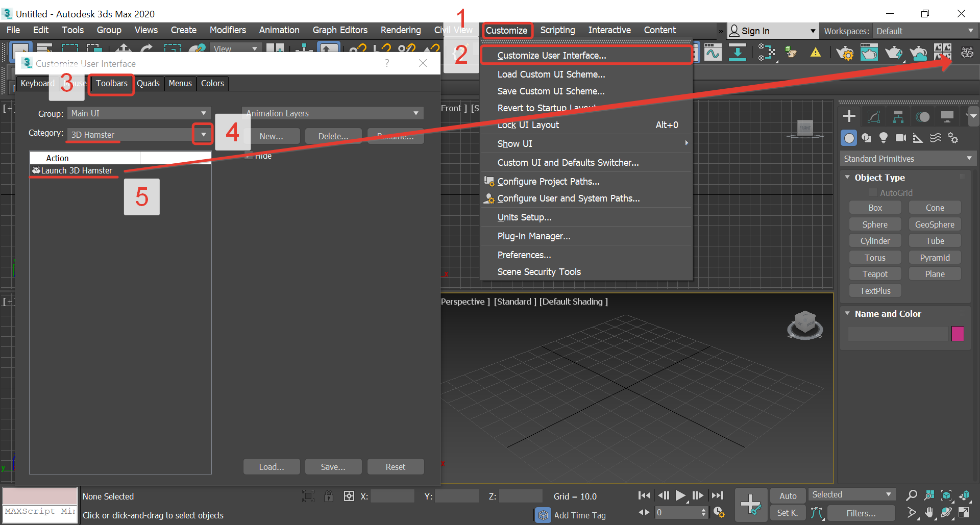The width and height of the screenshot is (980, 525).
Task: Open Schematic View nodes icon
Action: (x=766, y=52)
